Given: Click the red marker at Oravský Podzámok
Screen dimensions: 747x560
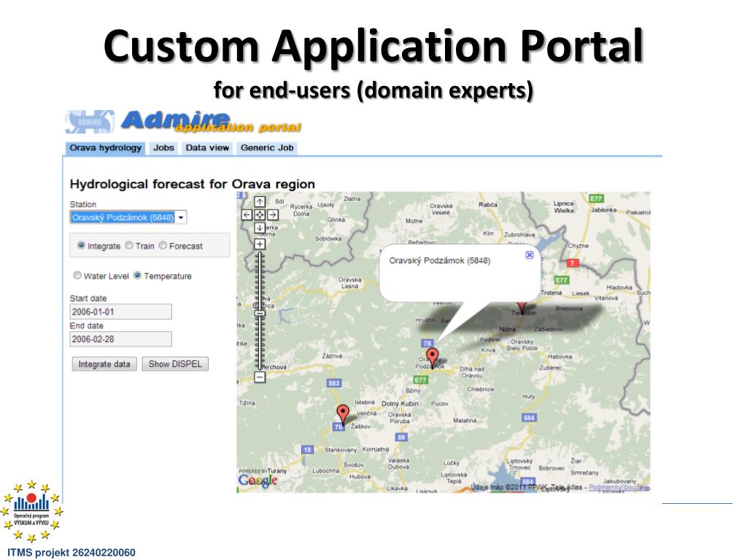Looking at the screenshot, I should coord(432,357).
